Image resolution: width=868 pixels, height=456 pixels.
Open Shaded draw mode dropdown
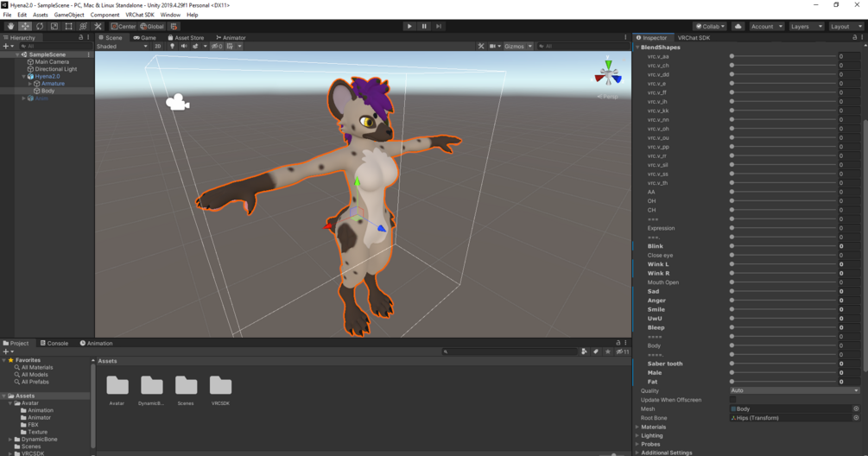point(123,46)
